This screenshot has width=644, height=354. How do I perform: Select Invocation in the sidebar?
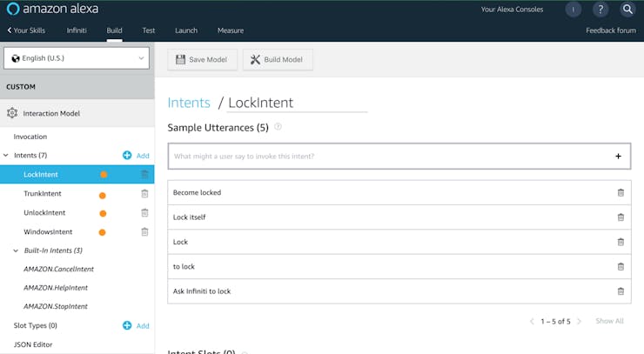(30, 137)
